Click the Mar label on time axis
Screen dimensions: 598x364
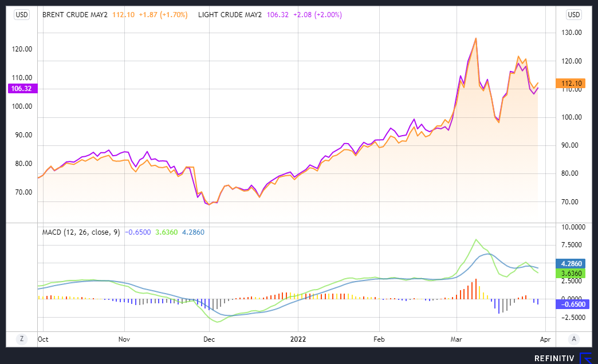click(x=456, y=339)
